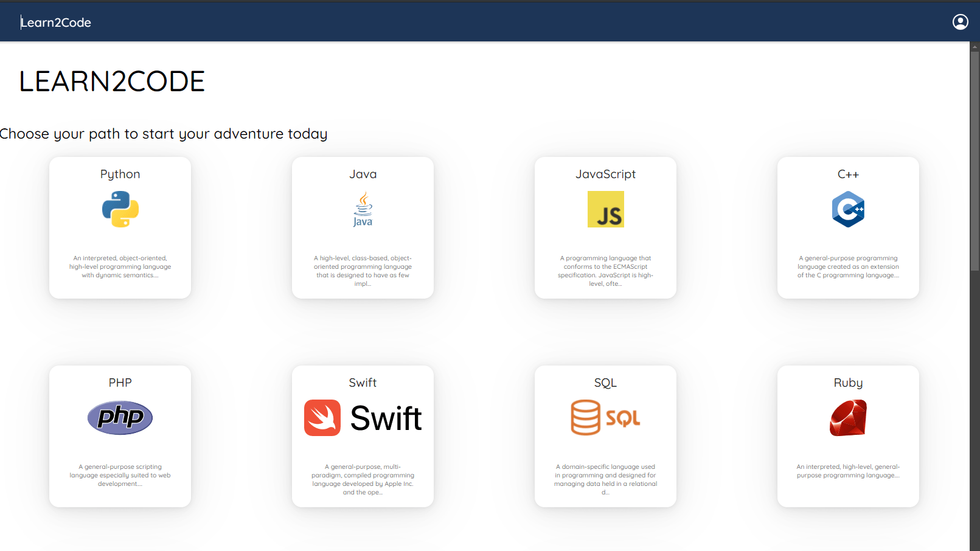Click the Learn2Code navbar brand link
Screen dimensions: 980x551
pyautogui.click(x=56, y=23)
